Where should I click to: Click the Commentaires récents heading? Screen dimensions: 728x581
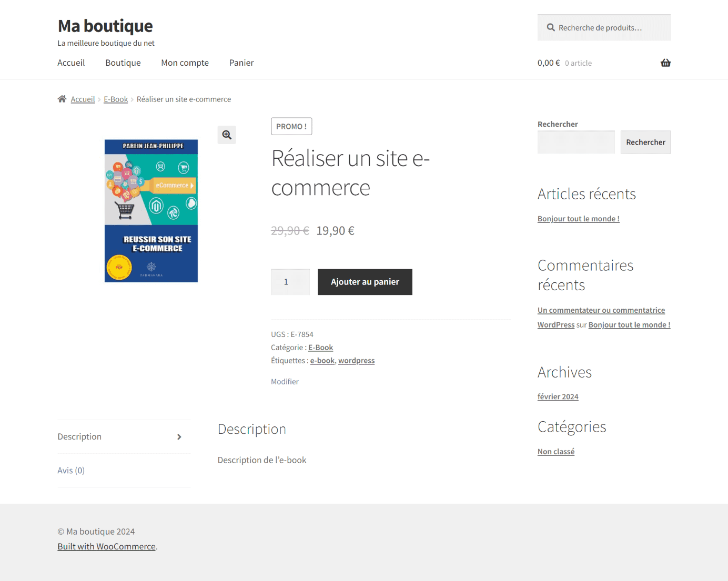click(x=585, y=275)
